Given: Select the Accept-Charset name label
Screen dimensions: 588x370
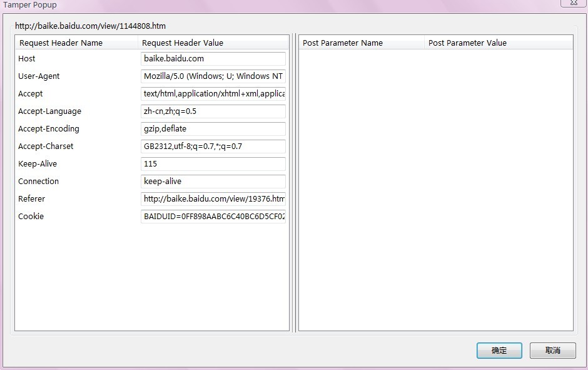Looking at the screenshot, I should coord(46,146).
